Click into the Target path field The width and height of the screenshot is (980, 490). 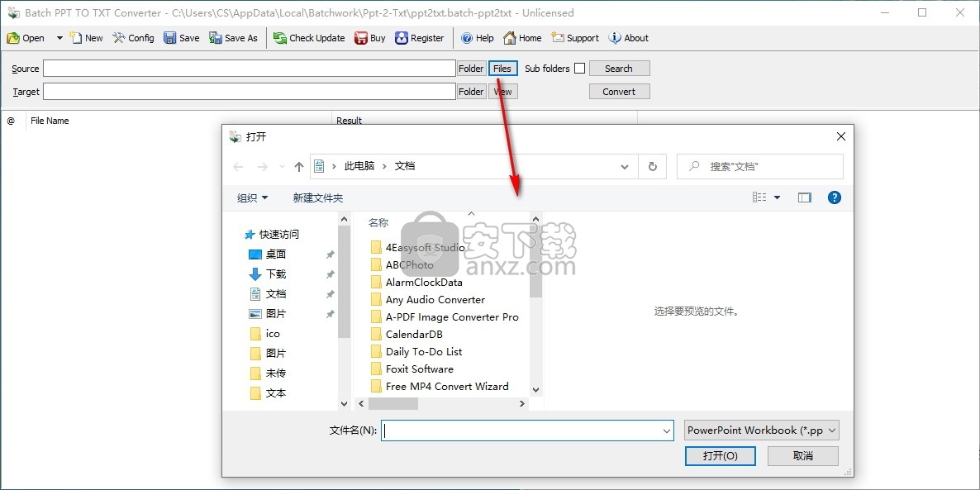(x=250, y=91)
